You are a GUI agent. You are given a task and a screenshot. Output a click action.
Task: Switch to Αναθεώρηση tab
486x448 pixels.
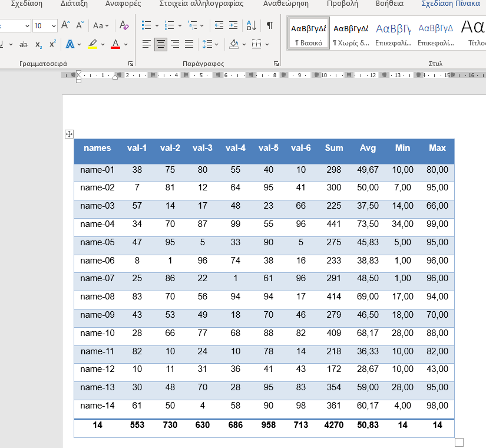click(286, 4)
